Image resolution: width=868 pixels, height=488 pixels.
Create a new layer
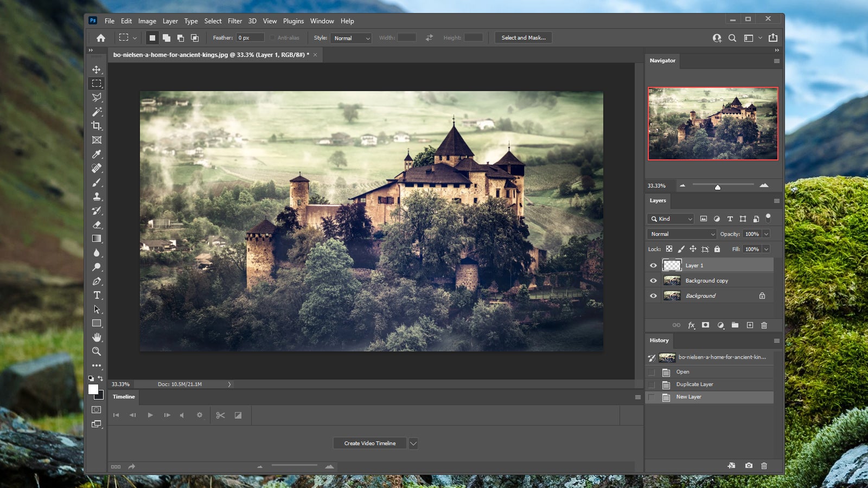tap(750, 325)
